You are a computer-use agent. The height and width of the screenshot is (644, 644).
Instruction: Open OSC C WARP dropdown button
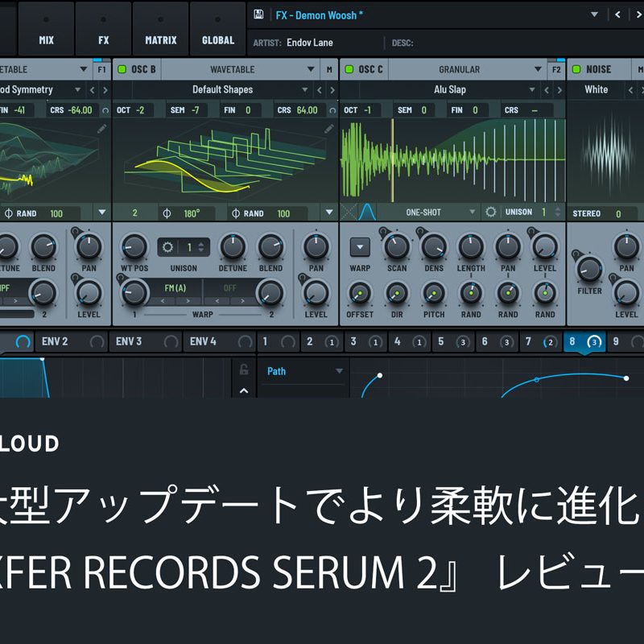[x=360, y=247]
